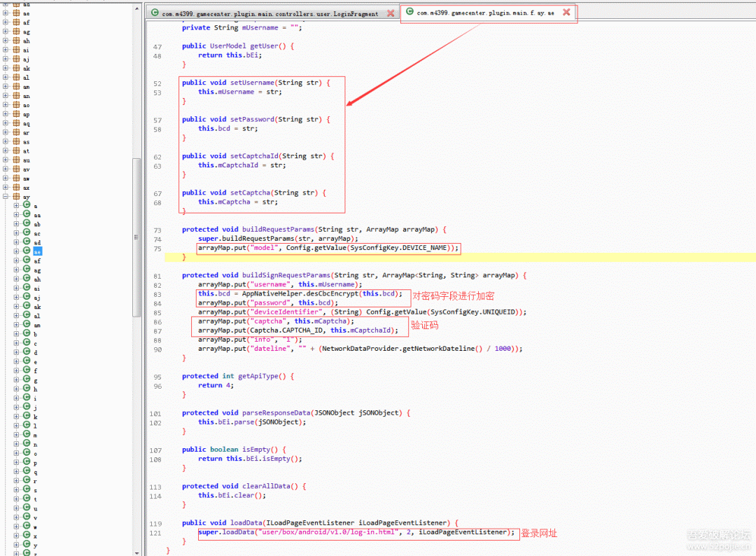Click the package icon for package an
The width and height of the screenshot is (756, 556).
[x=16, y=95]
